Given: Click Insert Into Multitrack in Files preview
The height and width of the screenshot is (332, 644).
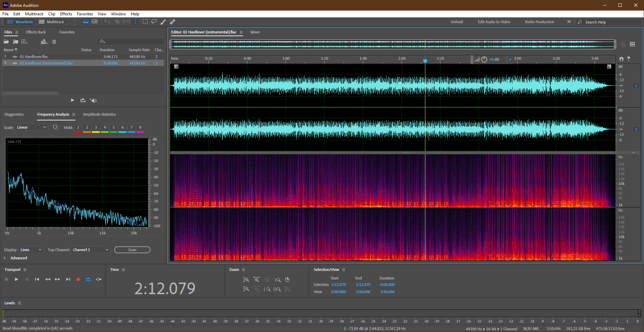Looking at the screenshot, I should pyautogui.click(x=83, y=100).
